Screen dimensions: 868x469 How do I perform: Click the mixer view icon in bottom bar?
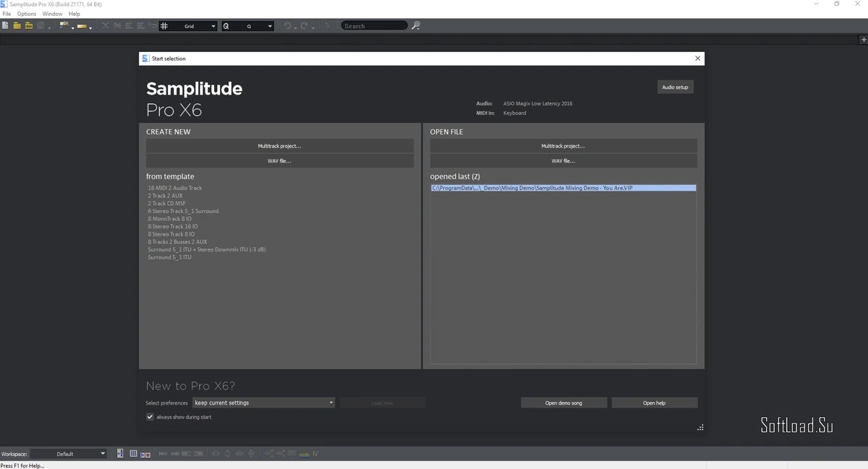click(133, 454)
